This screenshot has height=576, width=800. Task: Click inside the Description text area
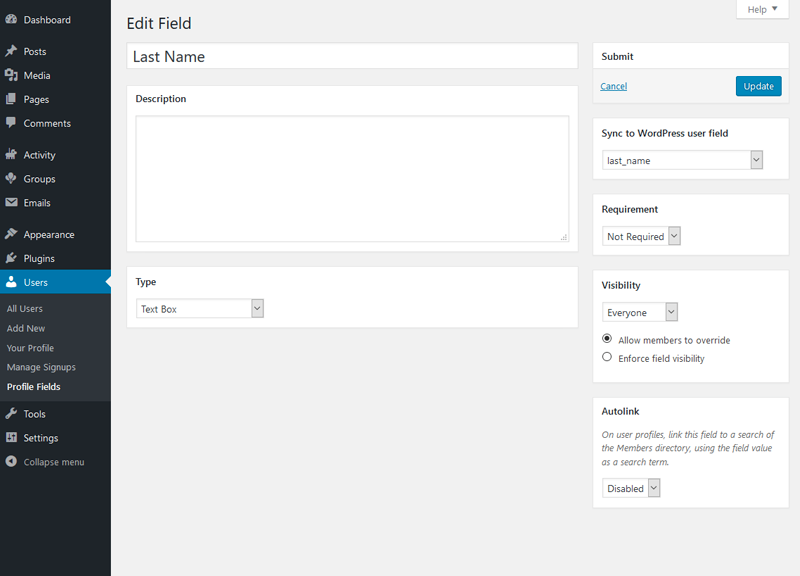[x=352, y=179]
